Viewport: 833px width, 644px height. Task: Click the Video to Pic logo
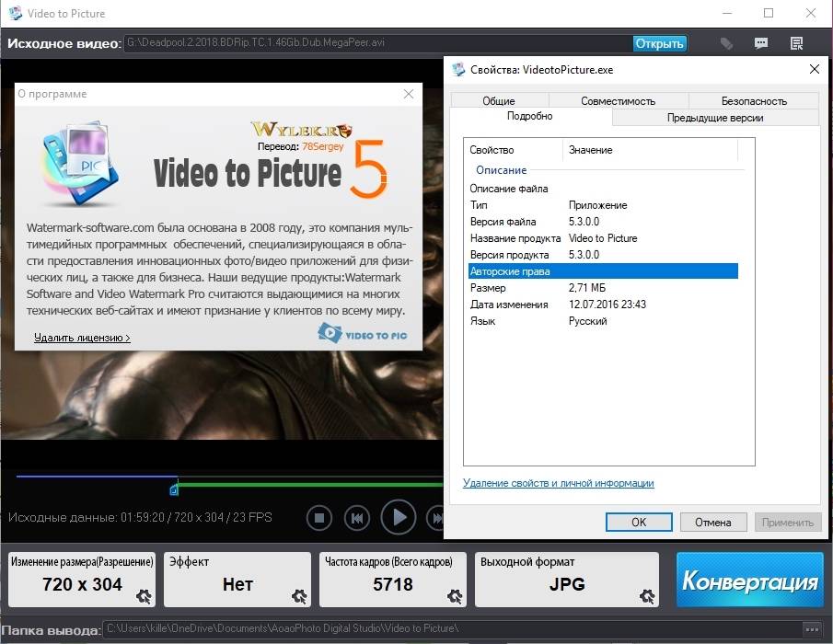(x=363, y=333)
